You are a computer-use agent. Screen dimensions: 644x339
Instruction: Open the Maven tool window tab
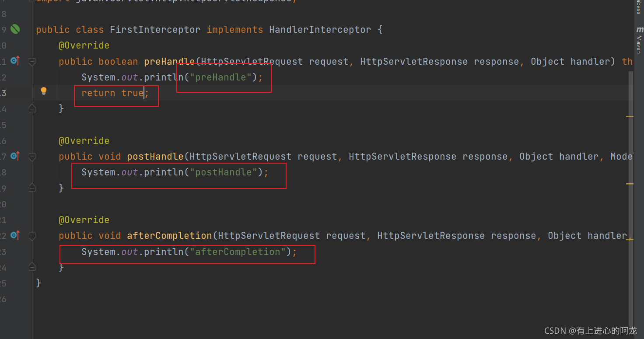tap(639, 40)
